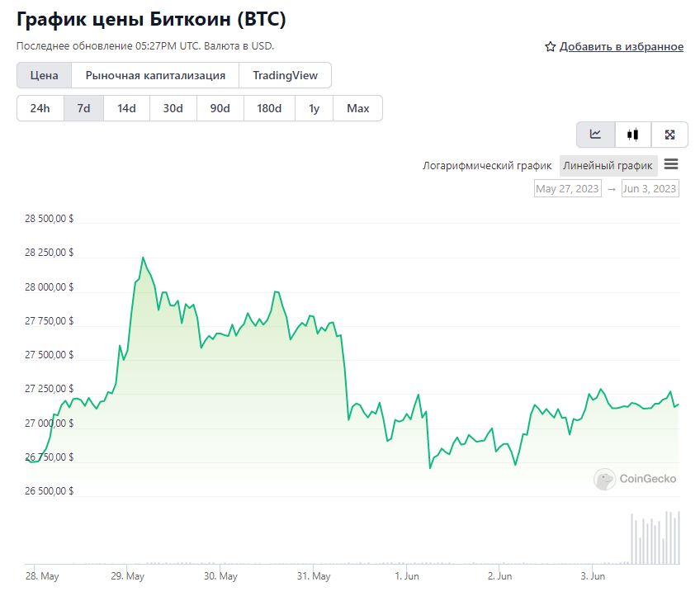Switch to line chart view icon
The height and width of the screenshot is (601, 700).
595,135
